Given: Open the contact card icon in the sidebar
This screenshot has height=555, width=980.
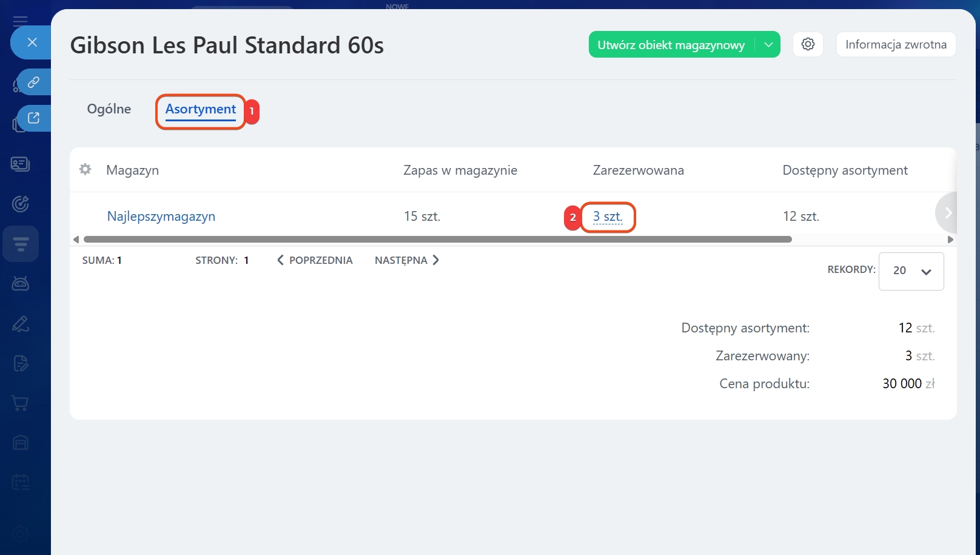Looking at the screenshot, I should [21, 164].
